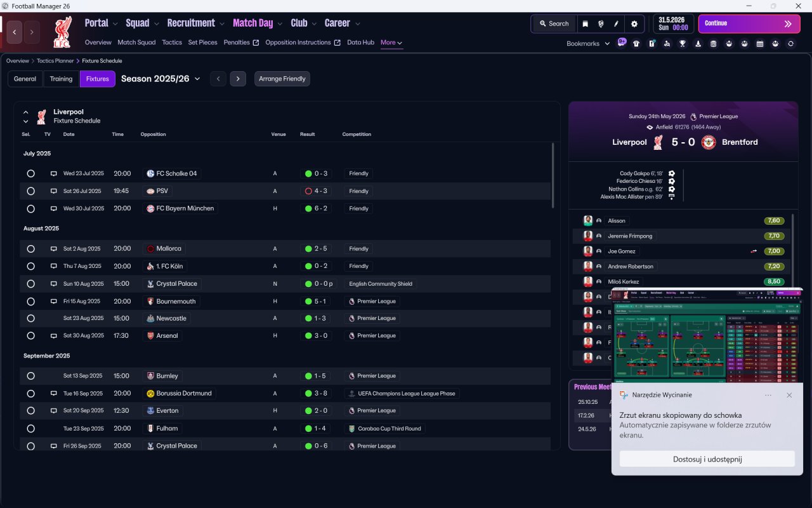
Task: Click the pencil edit icon in the top bar
Action: (616, 23)
